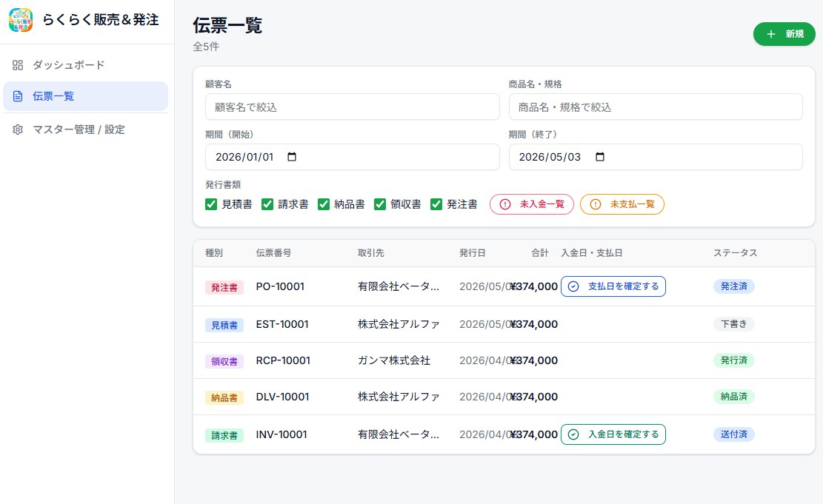823x504 pixels.
Task: Show the 未支払一覧 list
Action: [x=622, y=204]
